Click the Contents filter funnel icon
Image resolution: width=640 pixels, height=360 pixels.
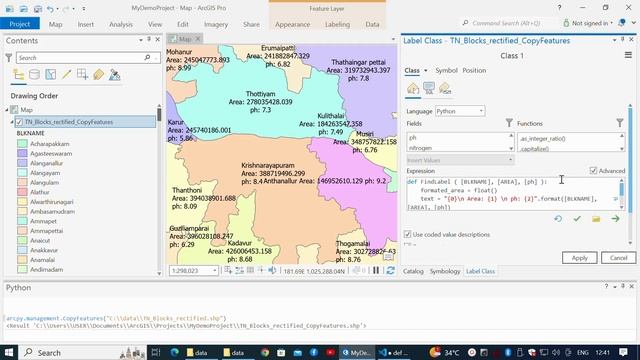pyautogui.click(x=9, y=58)
